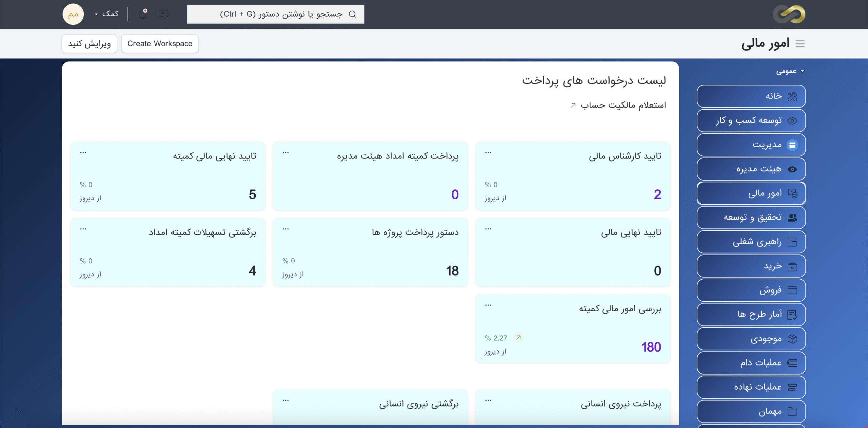This screenshot has height=428, width=868.
Task: Open پرداخت نیروی انسانی card title
Action: coord(621,404)
